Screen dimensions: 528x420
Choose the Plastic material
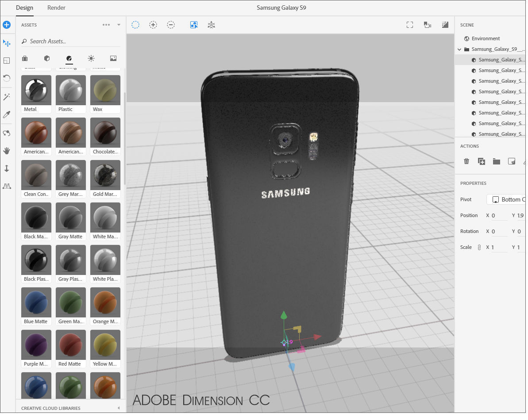[x=70, y=94]
